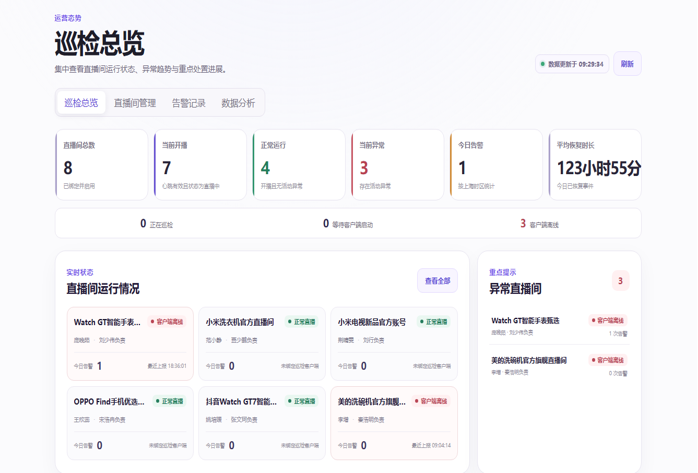Click 客户端离线 badge beside Watch GT智能手表甄选
The height and width of the screenshot is (473, 698).
608,320
